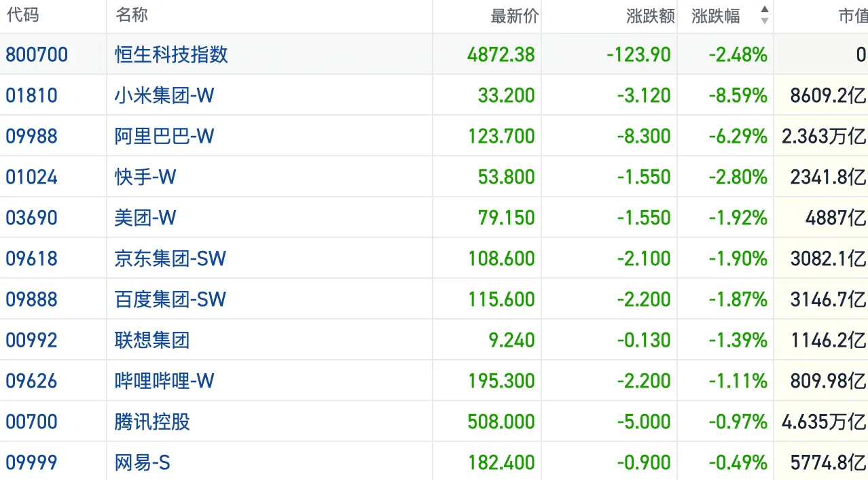This screenshot has width=868, height=480.
Task: Open the 美团-W stock link
Action: tap(145, 218)
